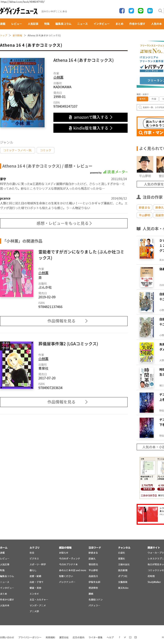Select the すべて filter tab

[x=143, y=99]
